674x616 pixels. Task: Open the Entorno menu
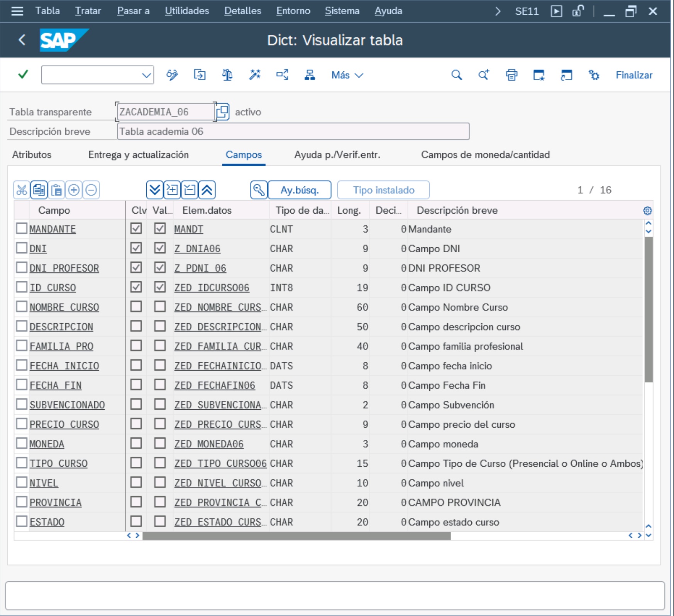coord(293,11)
